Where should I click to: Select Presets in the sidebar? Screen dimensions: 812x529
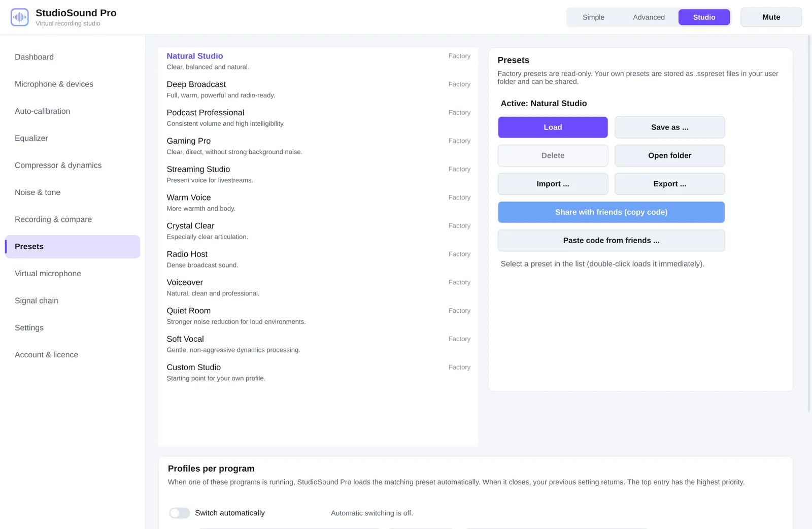point(73,247)
